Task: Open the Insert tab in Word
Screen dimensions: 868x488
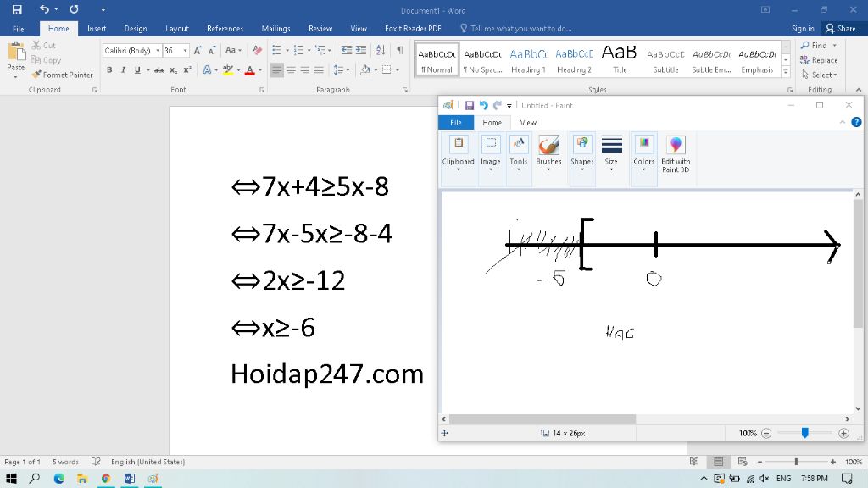Action: click(97, 28)
